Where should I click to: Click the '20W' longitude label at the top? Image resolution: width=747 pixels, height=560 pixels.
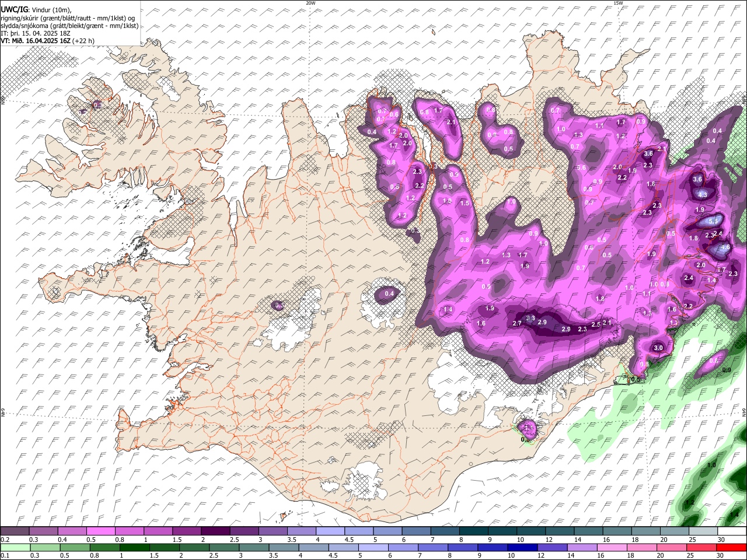tap(310, 3)
